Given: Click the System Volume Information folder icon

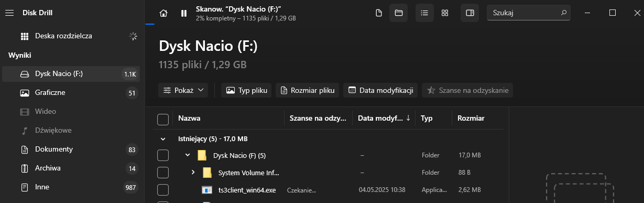Looking at the screenshot, I should point(207,173).
